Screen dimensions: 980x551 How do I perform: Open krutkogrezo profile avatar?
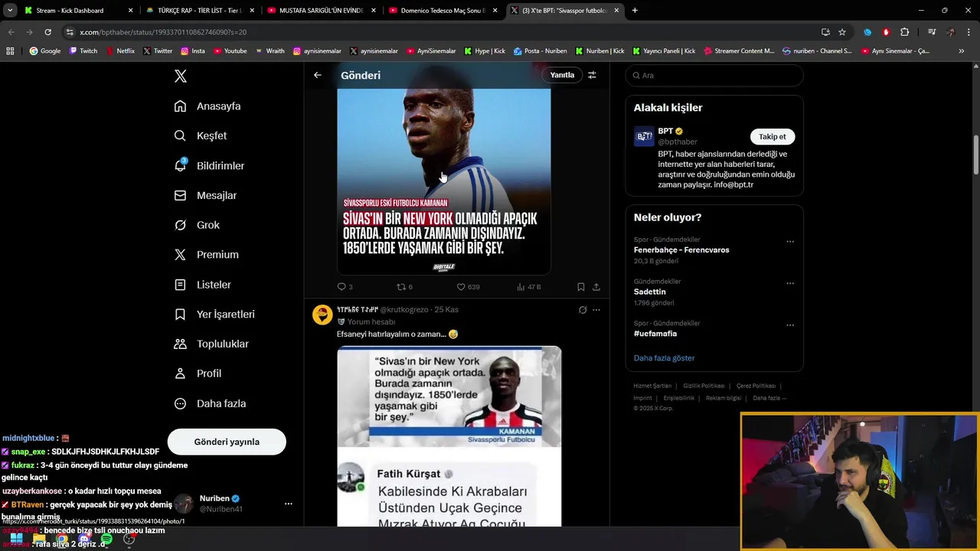[x=322, y=315]
